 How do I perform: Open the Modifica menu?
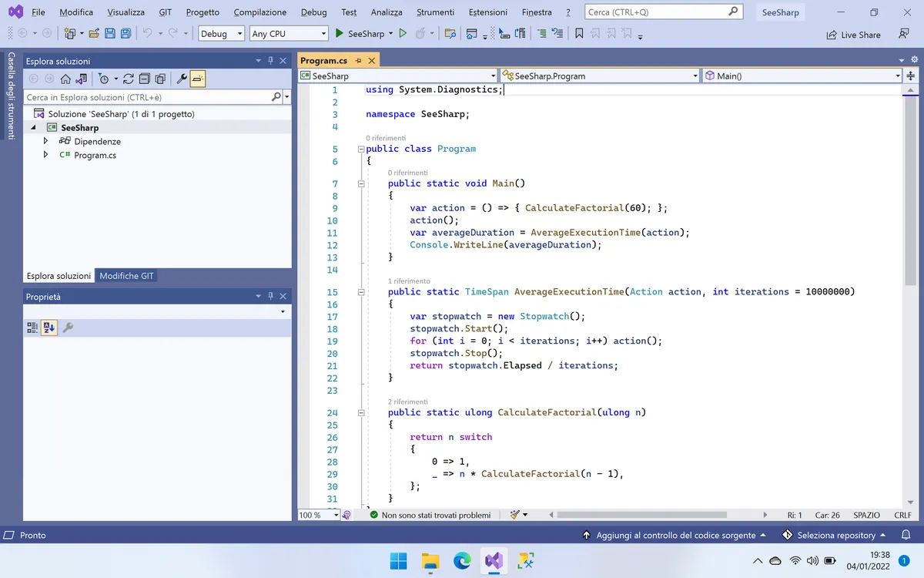76,12
